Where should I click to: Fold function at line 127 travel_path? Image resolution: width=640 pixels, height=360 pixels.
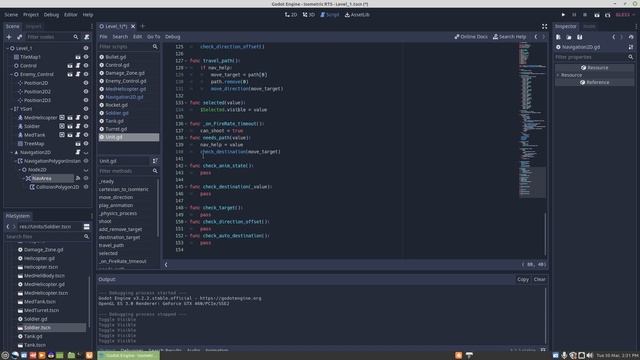pyautogui.click(x=187, y=61)
